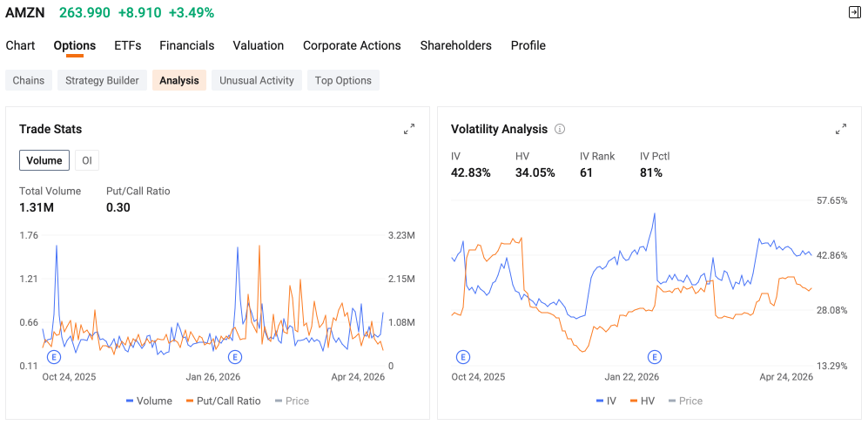
Task: Open the Corporate Actions tab
Action: [x=352, y=45]
